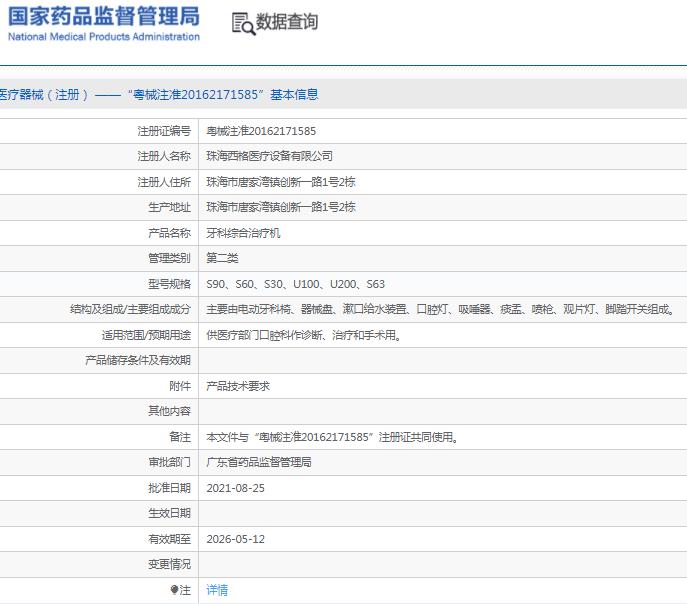687x604 pixels.
Task: Click attachment 产品技术要求
Action: coord(238,386)
